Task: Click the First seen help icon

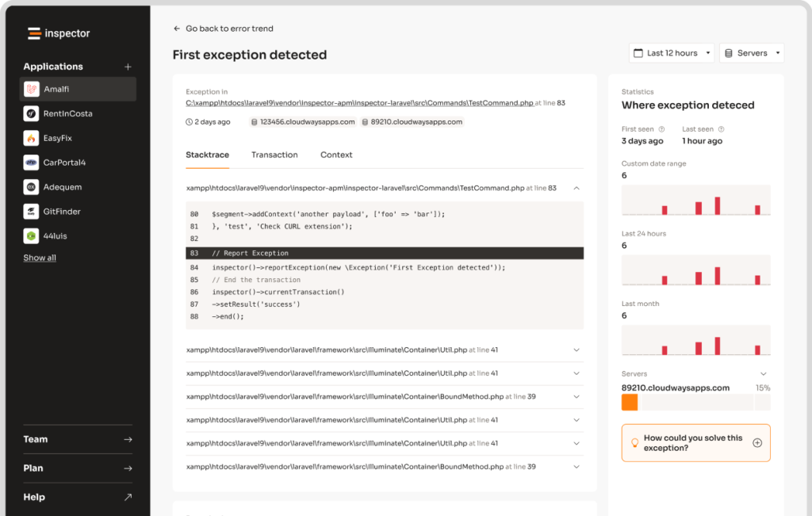Action: click(661, 129)
